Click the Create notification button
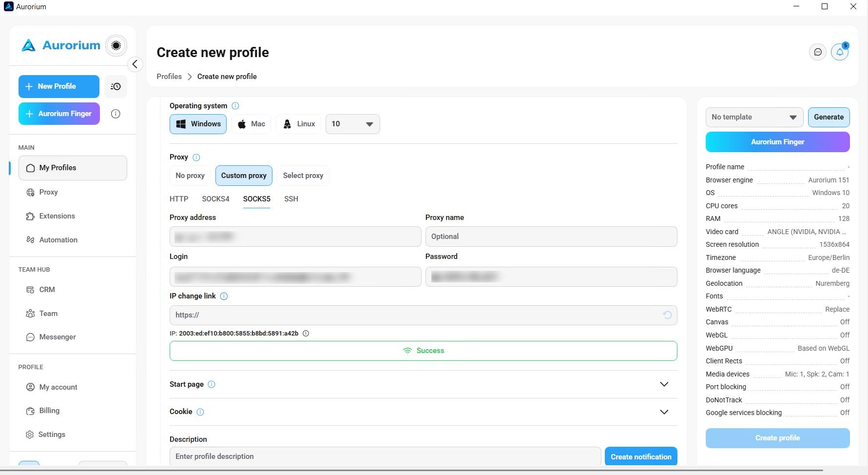868x475 pixels. pos(641,456)
